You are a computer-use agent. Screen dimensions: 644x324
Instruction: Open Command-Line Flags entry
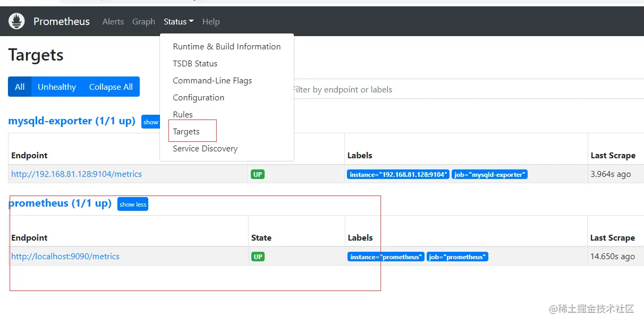tap(227, 81)
